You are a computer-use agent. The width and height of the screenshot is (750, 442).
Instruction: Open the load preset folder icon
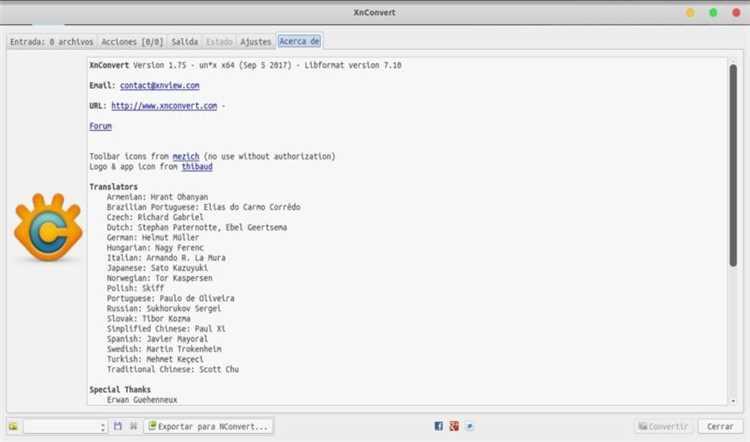13,426
